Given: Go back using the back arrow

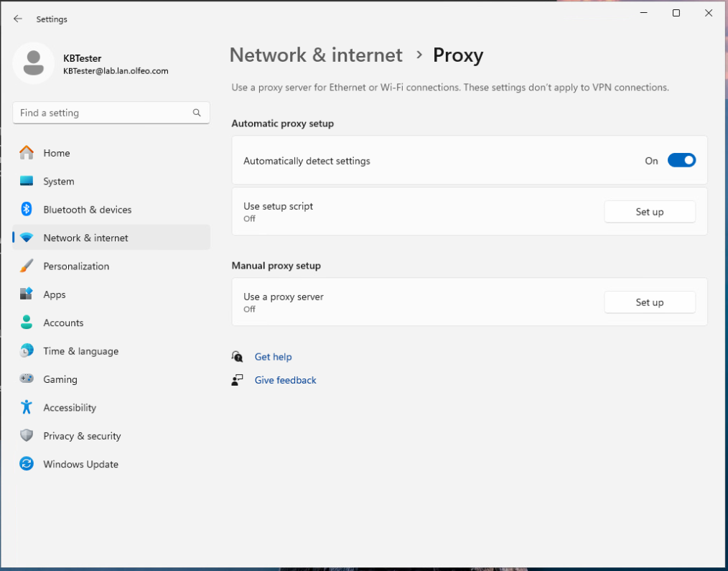Looking at the screenshot, I should coord(18,19).
